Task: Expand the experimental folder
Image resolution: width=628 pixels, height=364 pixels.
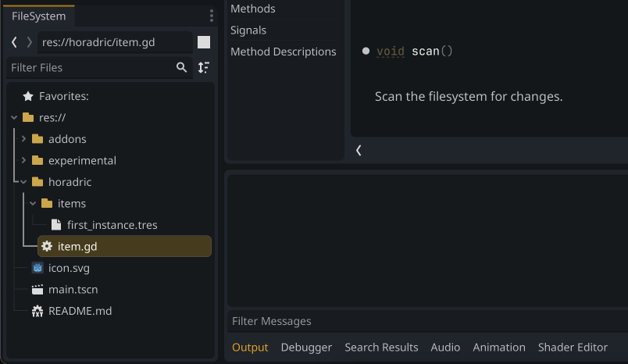Action: click(23, 161)
